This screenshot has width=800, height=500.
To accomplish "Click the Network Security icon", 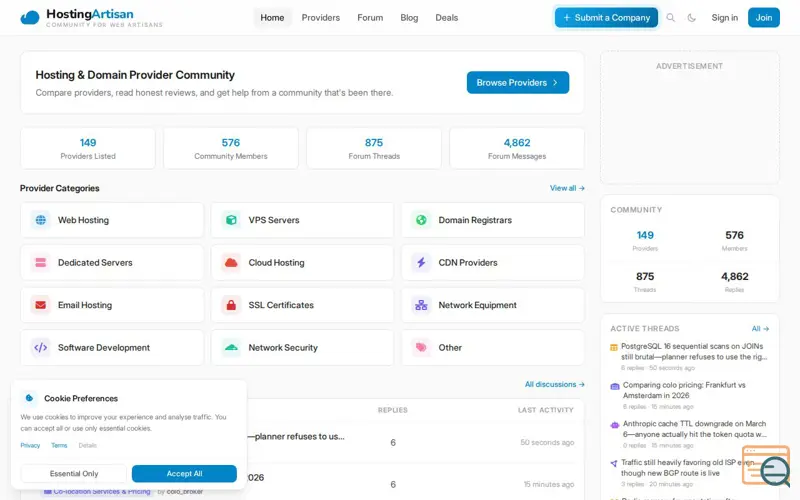I will (x=231, y=347).
